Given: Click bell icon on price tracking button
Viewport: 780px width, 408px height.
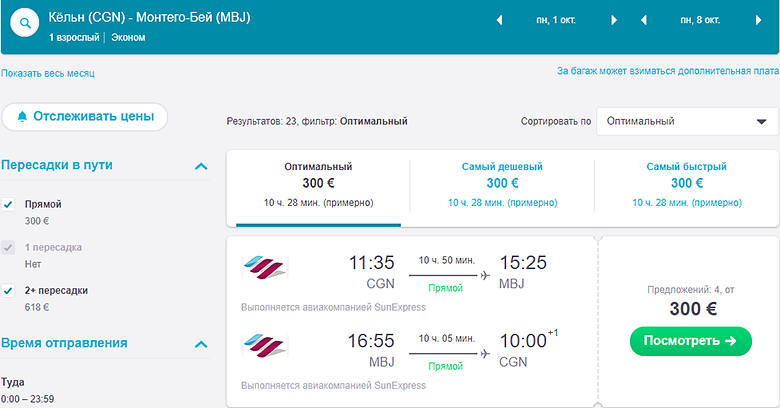Looking at the screenshot, I should pyautogui.click(x=22, y=117).
